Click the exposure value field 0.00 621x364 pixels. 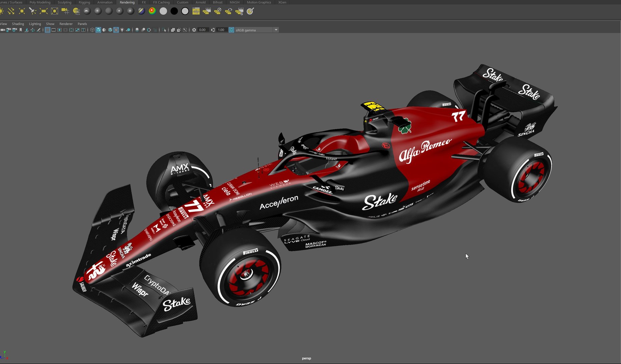coord(202,30)
